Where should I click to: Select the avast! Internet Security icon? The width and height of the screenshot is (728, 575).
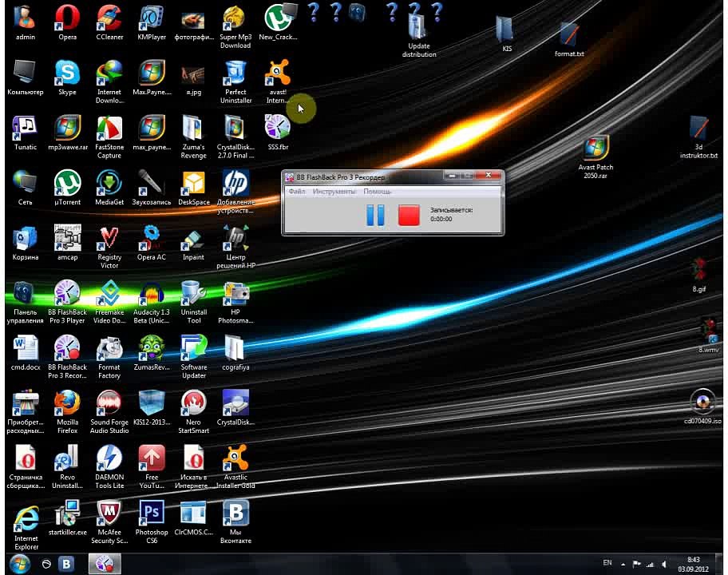[278, 81]
